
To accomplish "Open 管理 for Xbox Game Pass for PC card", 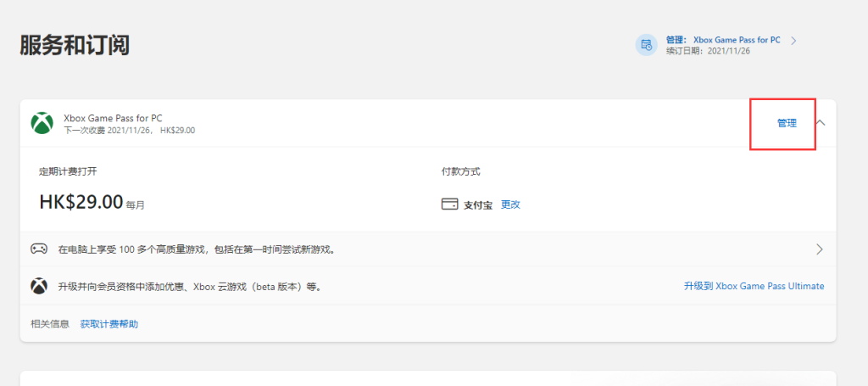I will click(787, 124).
